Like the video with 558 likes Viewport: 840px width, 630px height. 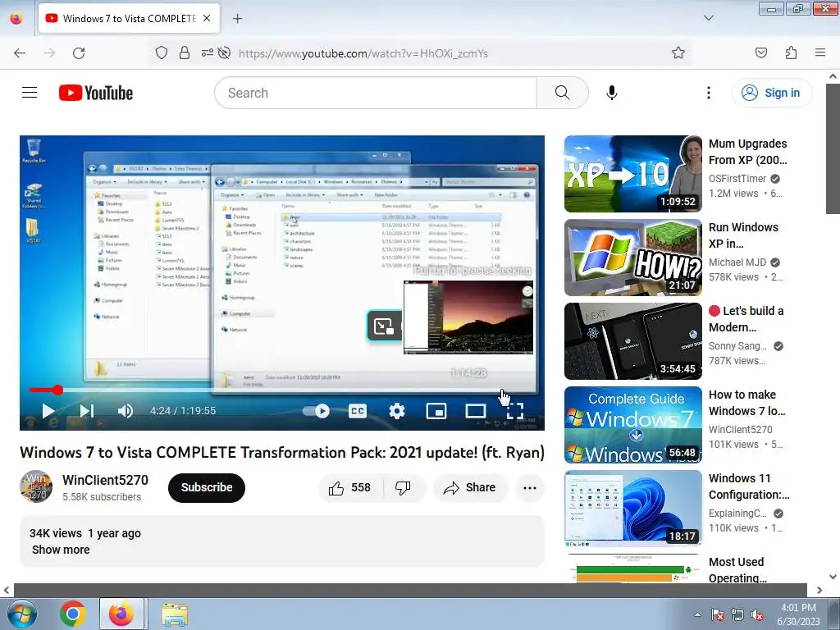click(350, 487)
